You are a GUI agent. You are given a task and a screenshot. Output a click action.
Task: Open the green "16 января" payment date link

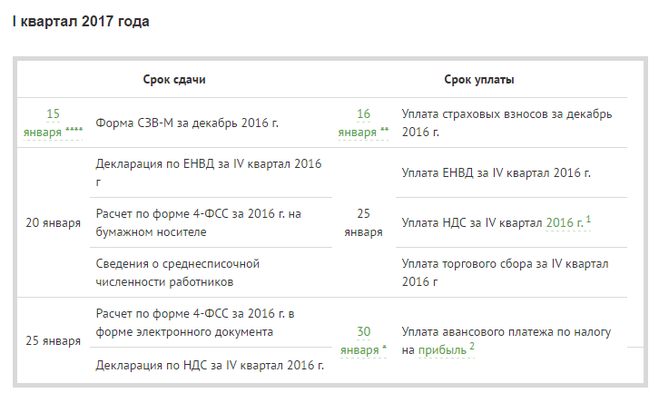click(363, 123)
